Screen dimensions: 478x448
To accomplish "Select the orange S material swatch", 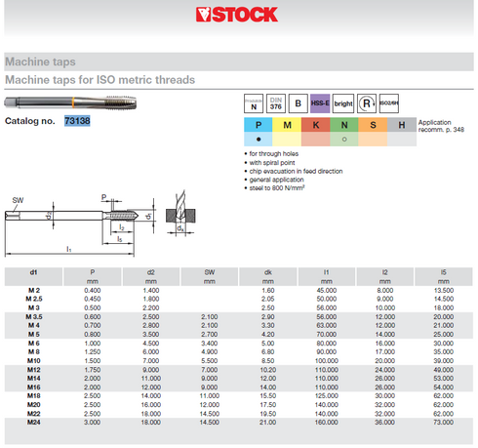I will (373, 125).
